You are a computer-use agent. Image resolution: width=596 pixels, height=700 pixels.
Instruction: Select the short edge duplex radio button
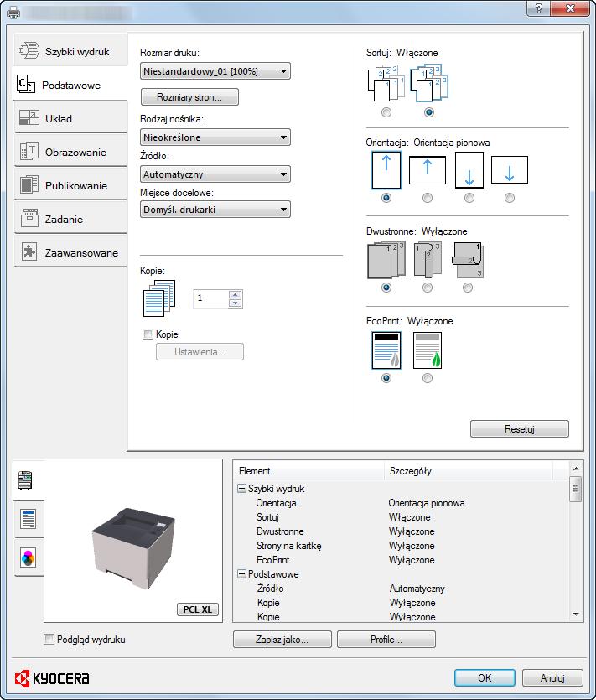pyautogui.click(x=468, y=288)
